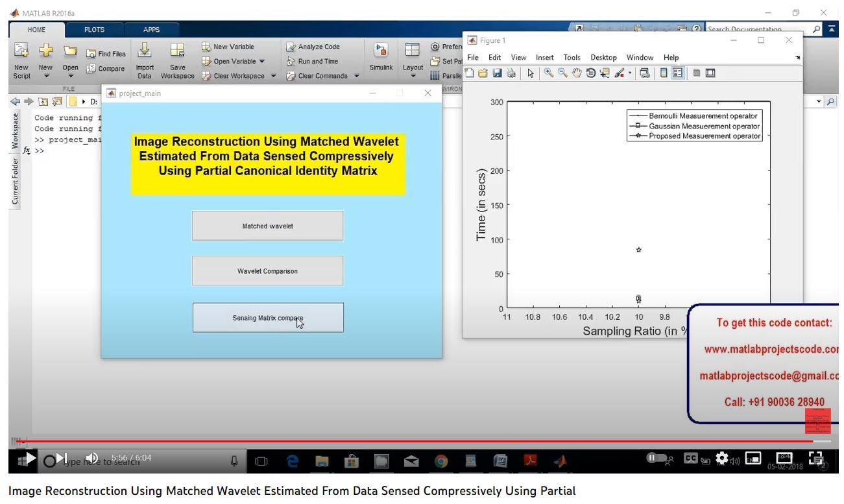Toggle the Insert Colorbar button
This screenshot has width=844, height=504.
(x=664, y=73)
